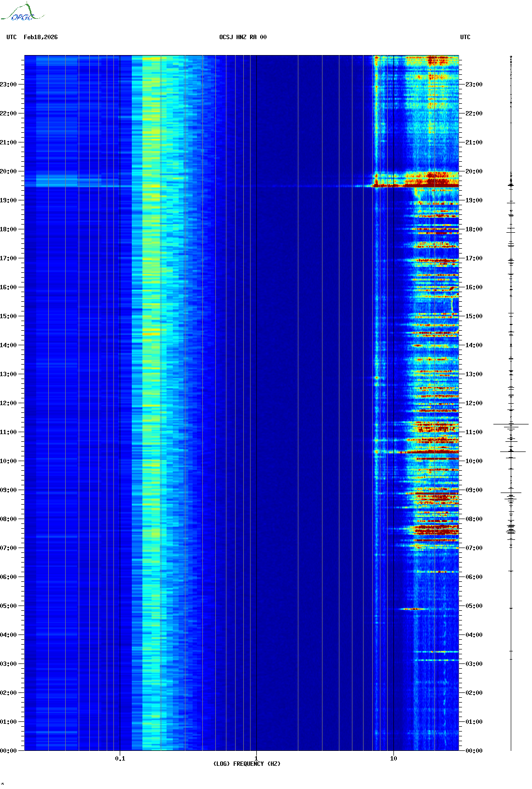This screenshot has height=789, width=532.
Task: Click the 21:00 label on the left time axis
Action: click(x=8, y=142)
